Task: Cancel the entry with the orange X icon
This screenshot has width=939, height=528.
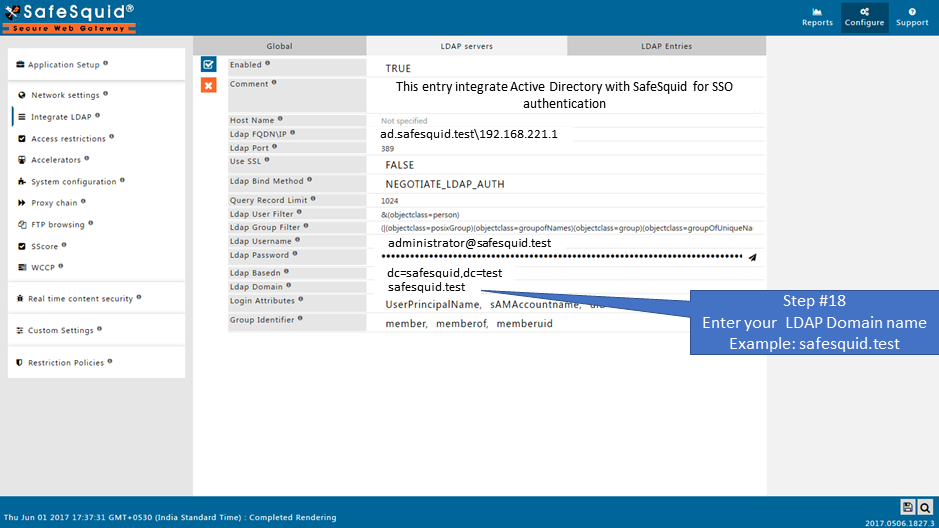Action: pos(208,85)
